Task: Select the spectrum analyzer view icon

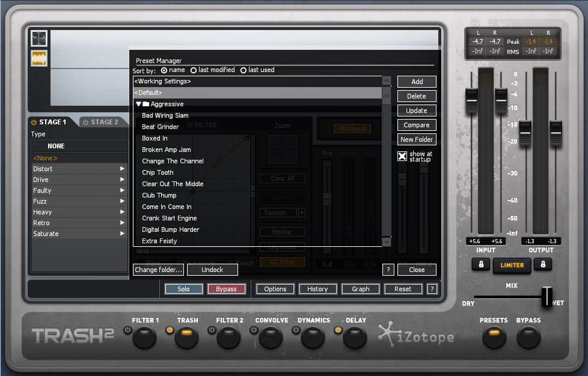Action: click(x=38, y=38)
